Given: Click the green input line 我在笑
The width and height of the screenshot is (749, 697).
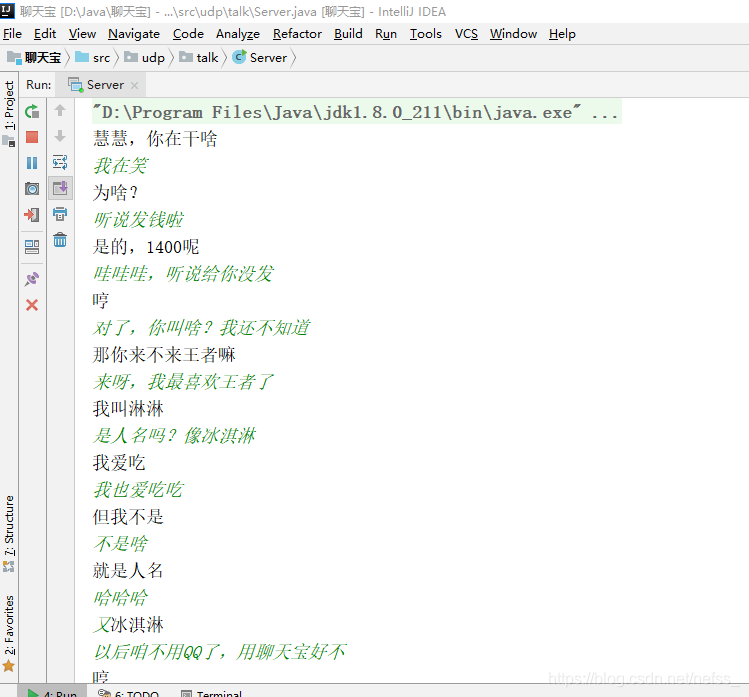Looking at the screenshot, I should 120,166.
